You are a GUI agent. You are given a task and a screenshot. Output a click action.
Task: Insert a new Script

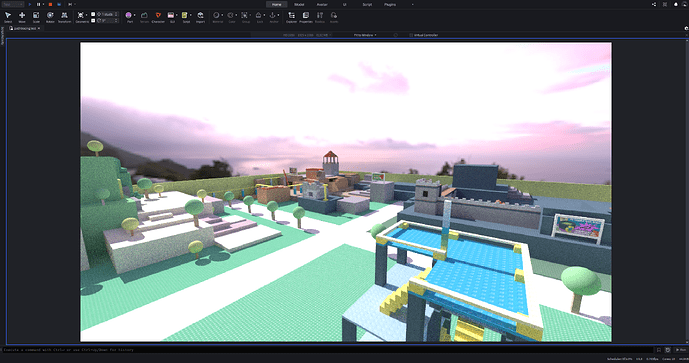(x=185, y=17)
